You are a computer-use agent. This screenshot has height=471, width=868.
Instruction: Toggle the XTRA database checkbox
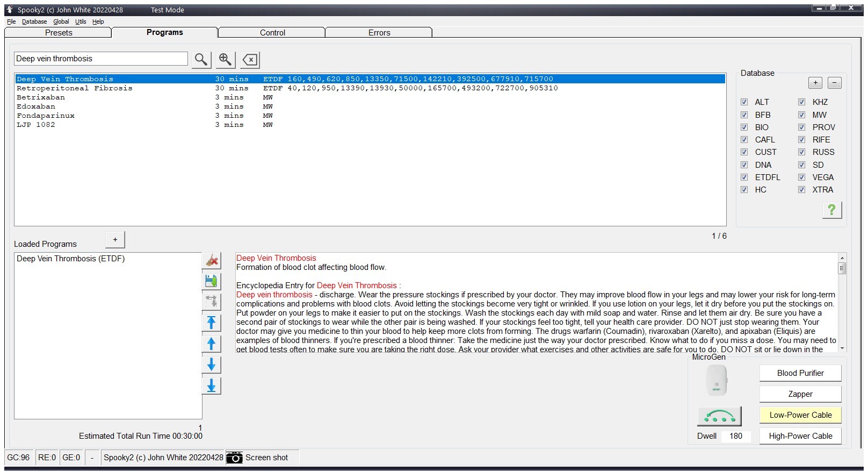(801, 190)
